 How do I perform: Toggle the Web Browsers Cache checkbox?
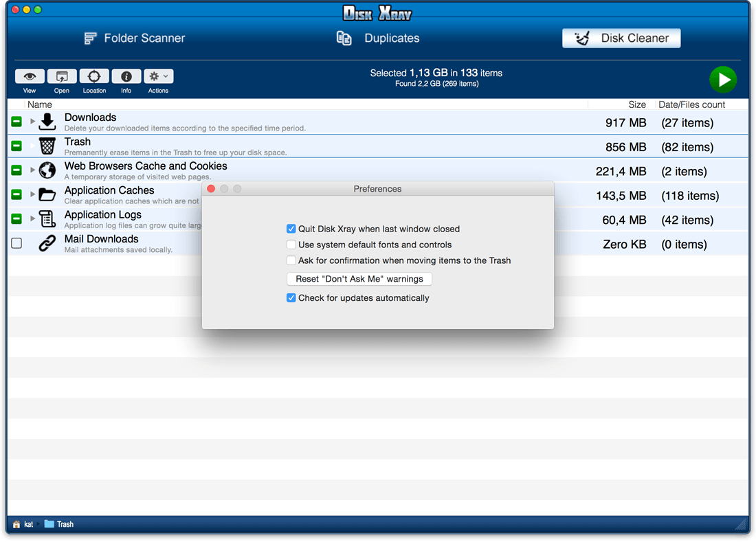[16, 170]
